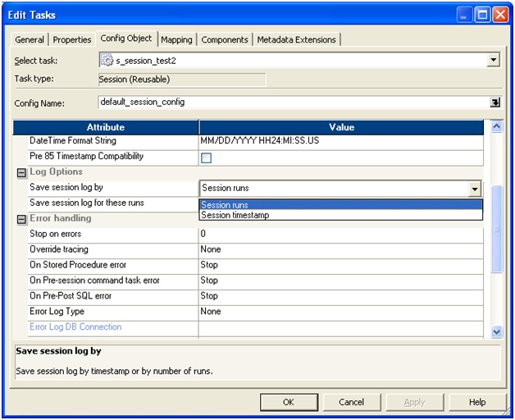This screenshot has width=515, height=420.
Task: Choose Session runs from the dropdown list
Action: [340, 205]
